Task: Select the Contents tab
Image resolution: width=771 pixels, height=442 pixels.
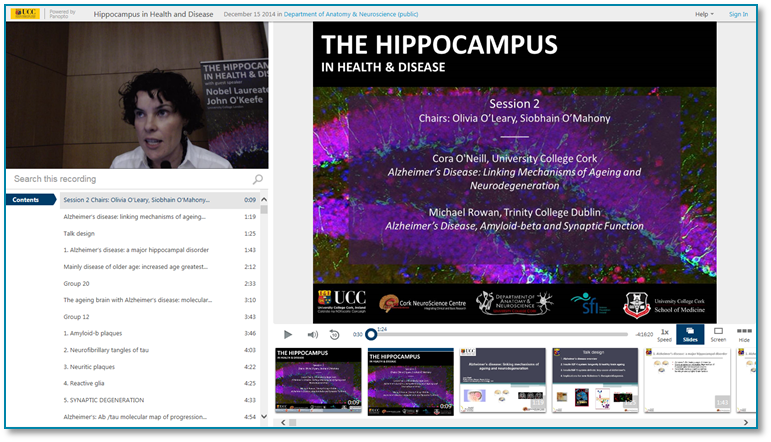Action: [x=27, y=200]
